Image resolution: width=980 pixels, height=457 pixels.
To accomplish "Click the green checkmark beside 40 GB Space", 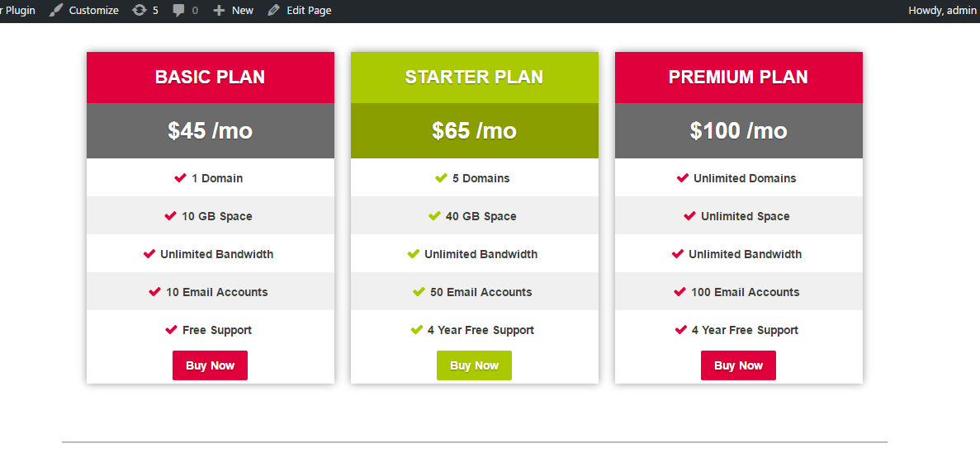I will coord(434,216).
